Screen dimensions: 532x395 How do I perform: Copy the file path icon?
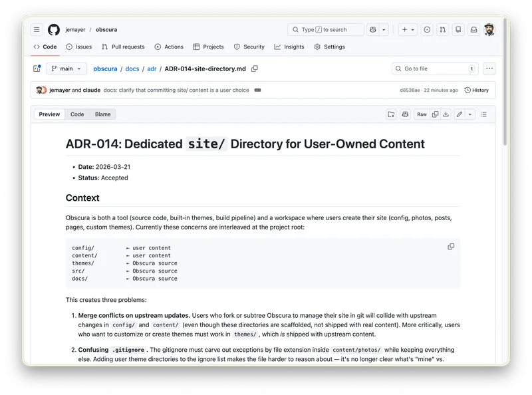click(255, 68)
